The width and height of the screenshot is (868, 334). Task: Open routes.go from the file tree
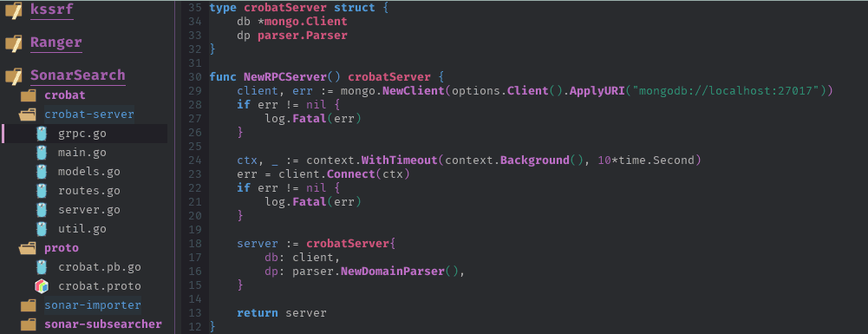point(89,191)
